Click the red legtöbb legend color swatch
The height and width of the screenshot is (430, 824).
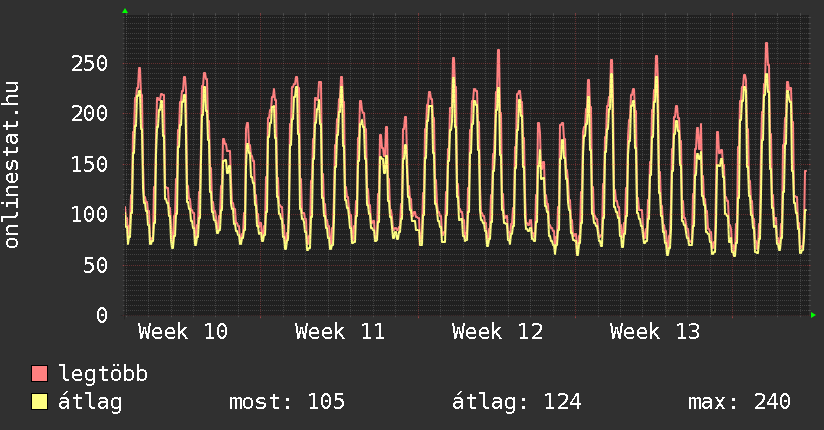click(x=40, y=374)
